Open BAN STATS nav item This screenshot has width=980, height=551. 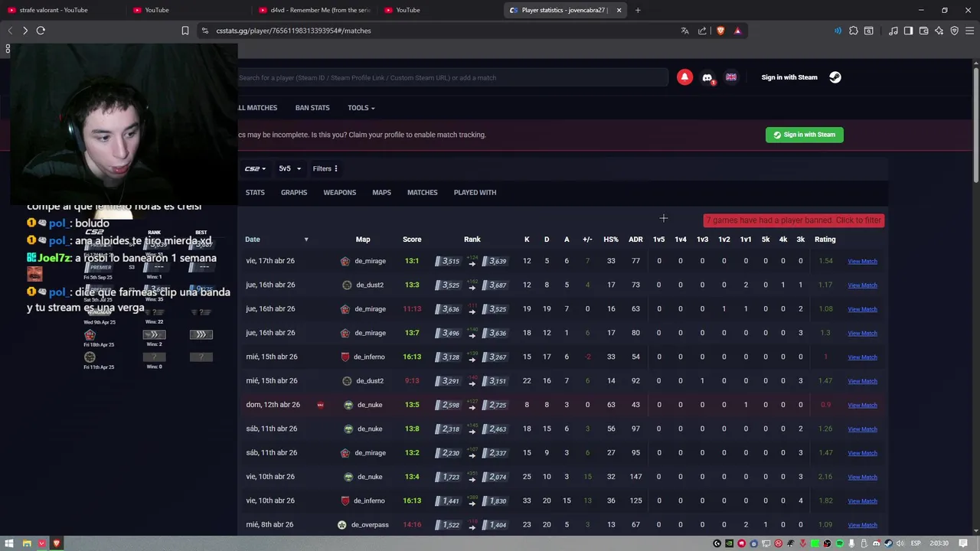[x=312, y=108]
